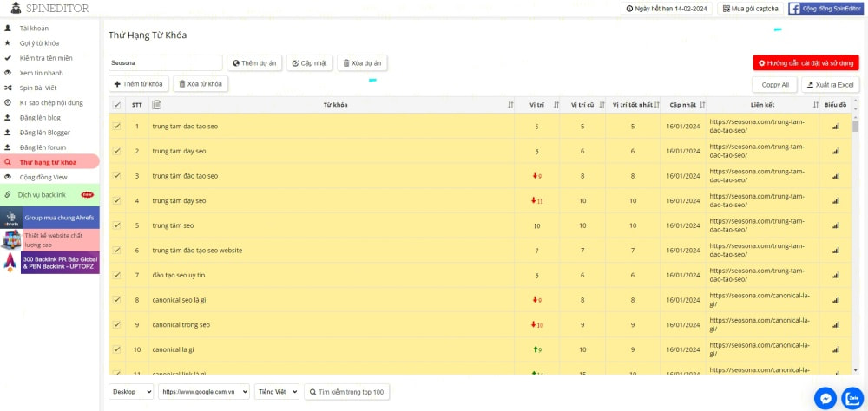Show chart for đào tạo seo uy tín
868x411 pixels.
pyautogui.click(x=835, y=276)
